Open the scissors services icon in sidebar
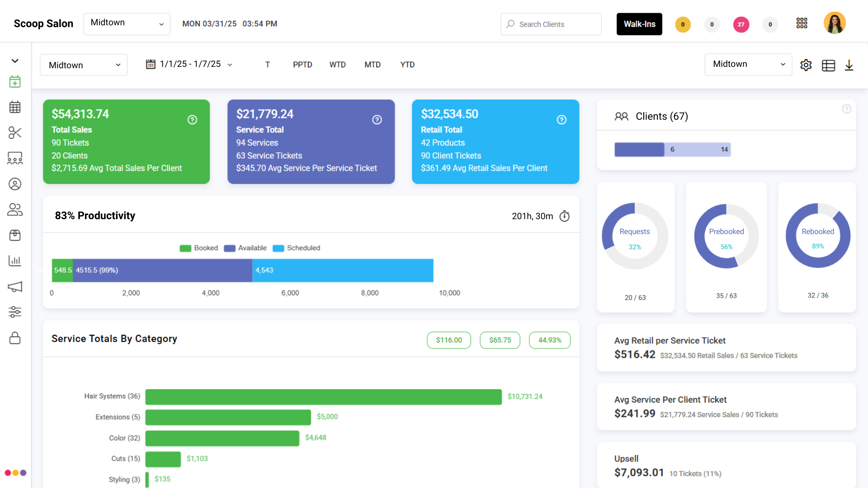Image resolution: width=868 pixels, height=488 pixels. [x=15, y=133]
